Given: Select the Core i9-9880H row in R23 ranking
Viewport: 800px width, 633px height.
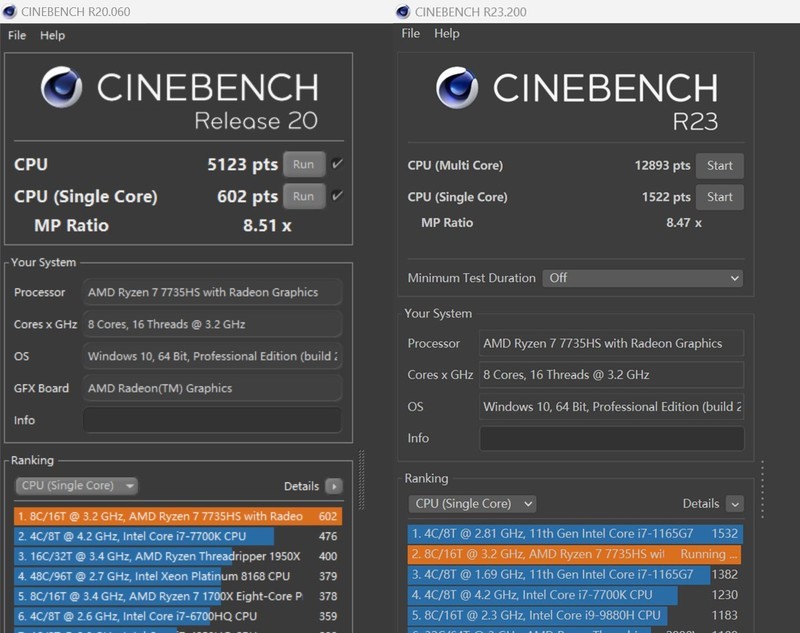Looking at the screenshot, I should 540,615.
